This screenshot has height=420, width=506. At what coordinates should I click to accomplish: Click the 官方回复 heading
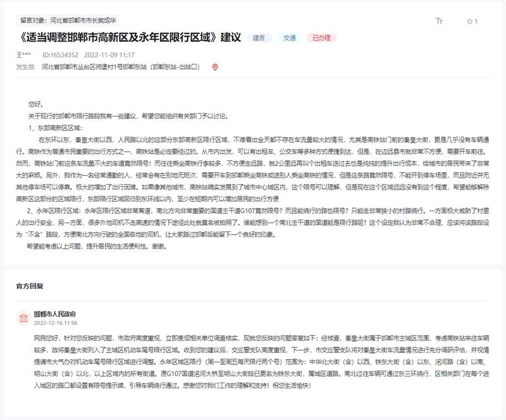pos(30,286)
